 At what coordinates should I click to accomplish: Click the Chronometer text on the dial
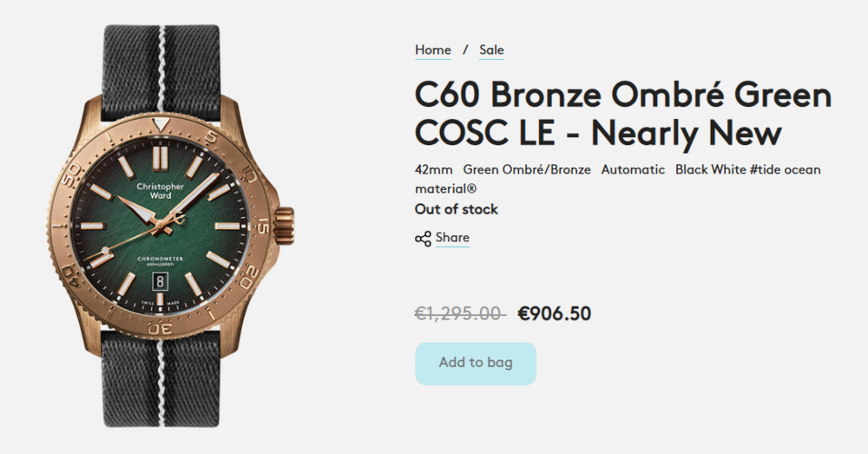(161, 256)
